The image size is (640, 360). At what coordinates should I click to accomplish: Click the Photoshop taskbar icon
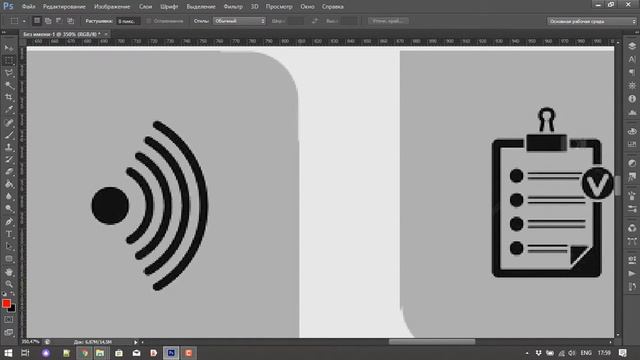(171, 353)
